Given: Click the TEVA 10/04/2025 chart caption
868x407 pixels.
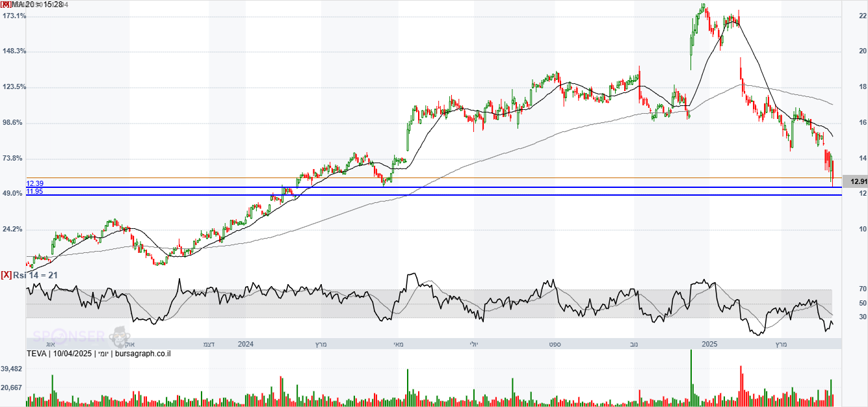Looking at the screenshot, I should pos(98,354).
